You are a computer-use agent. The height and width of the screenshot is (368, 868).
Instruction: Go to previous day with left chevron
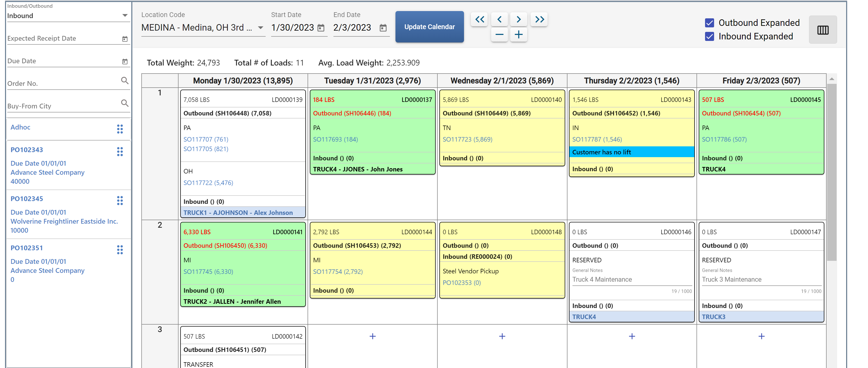coord(499,19)
